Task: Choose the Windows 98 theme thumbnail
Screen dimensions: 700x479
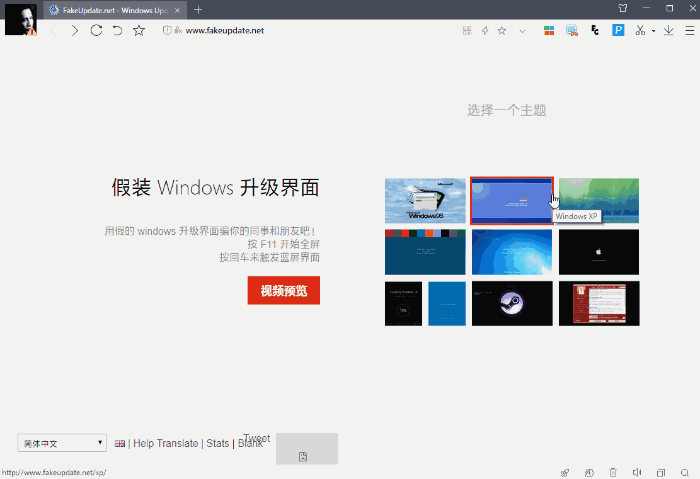Action: click(x=425, y=200)
